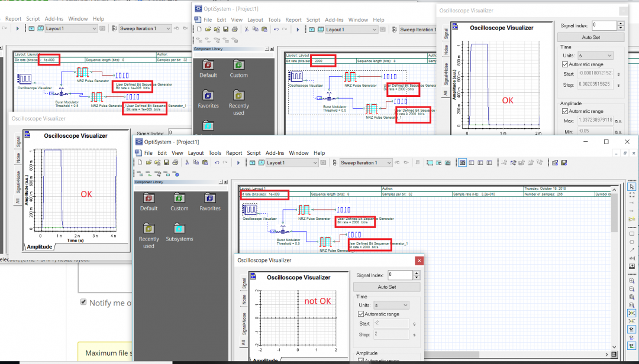Open the Layout 1 dropdown

[x=315, y=163]
